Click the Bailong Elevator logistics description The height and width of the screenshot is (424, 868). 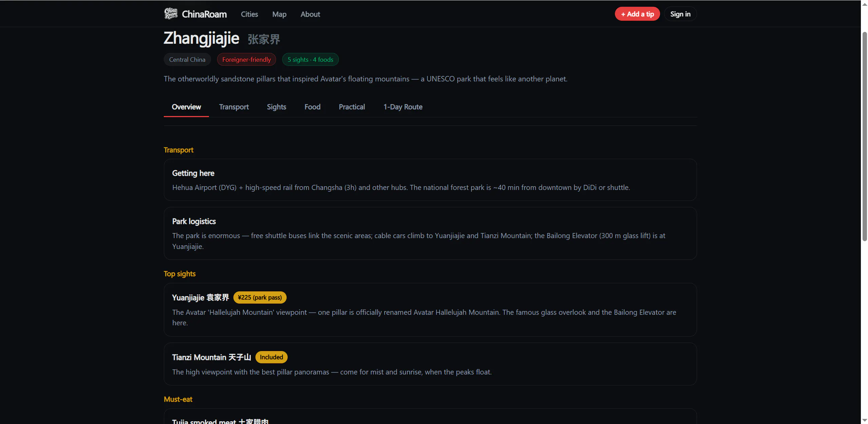click(419, 241)
